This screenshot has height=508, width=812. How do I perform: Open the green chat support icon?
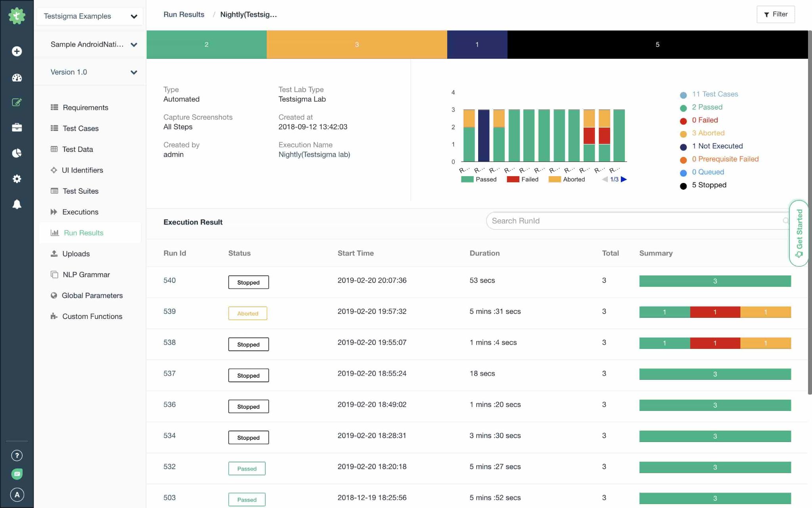(17, 474)
